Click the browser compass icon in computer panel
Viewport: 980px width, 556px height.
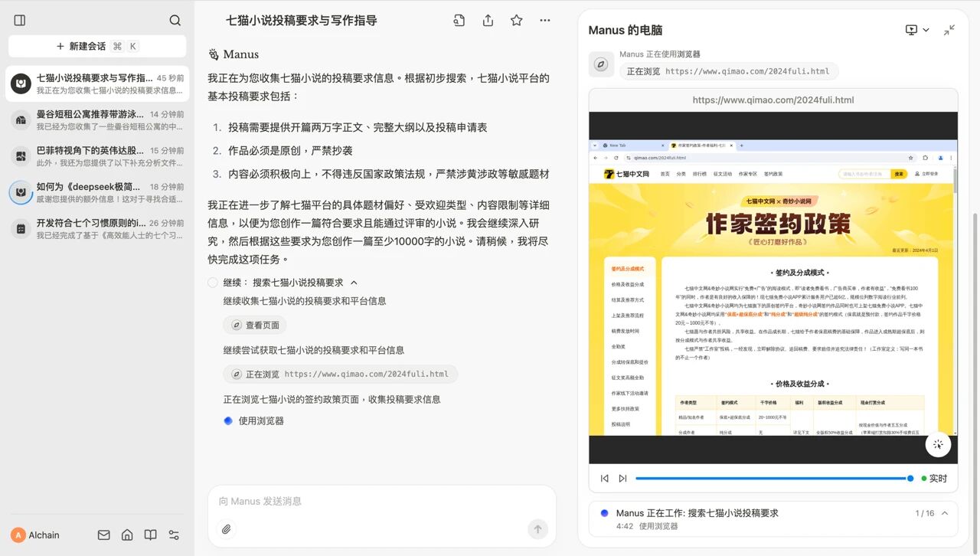pos(602,64)
